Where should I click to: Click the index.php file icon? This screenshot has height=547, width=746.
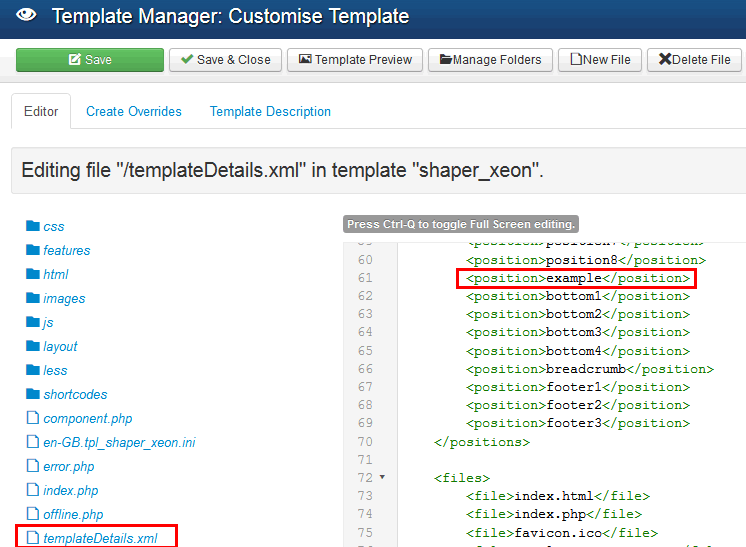[32, 490]
